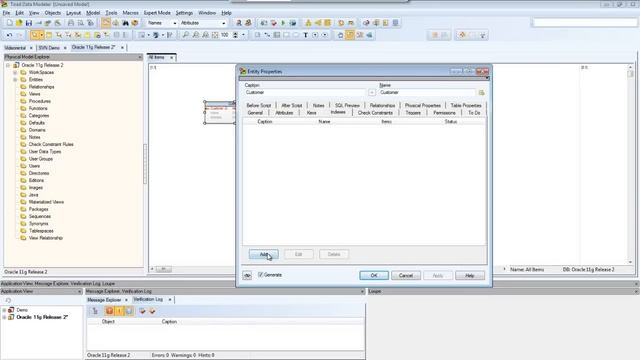Image resolution: width=640 pixels, height=360 pixels.
Task: Click the printer icon in the toolbar
Action: pyautogui.click(x=71, y=23)
